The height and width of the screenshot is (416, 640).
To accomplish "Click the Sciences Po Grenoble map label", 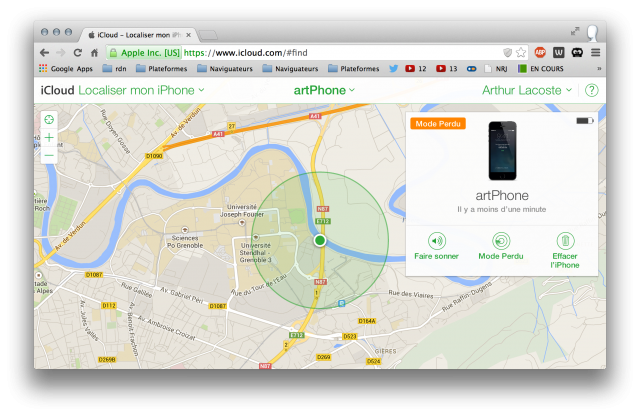I will [x=185, y=242].
